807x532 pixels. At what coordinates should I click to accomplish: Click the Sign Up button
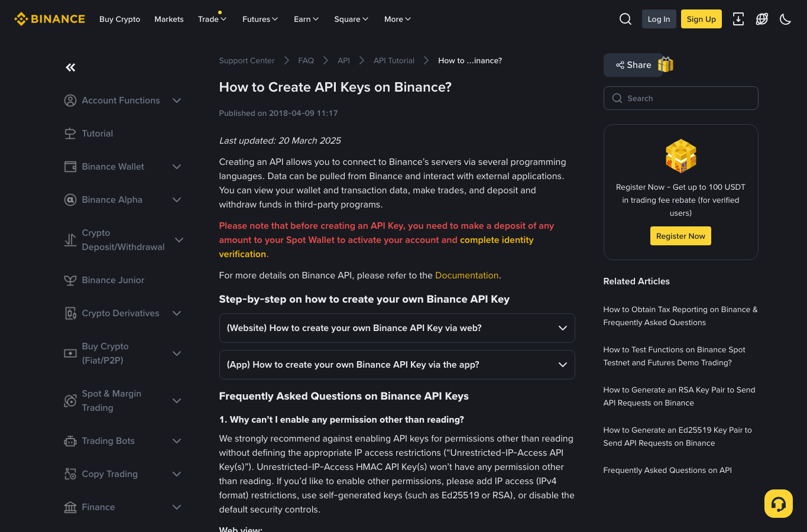[x=701, y=19]
